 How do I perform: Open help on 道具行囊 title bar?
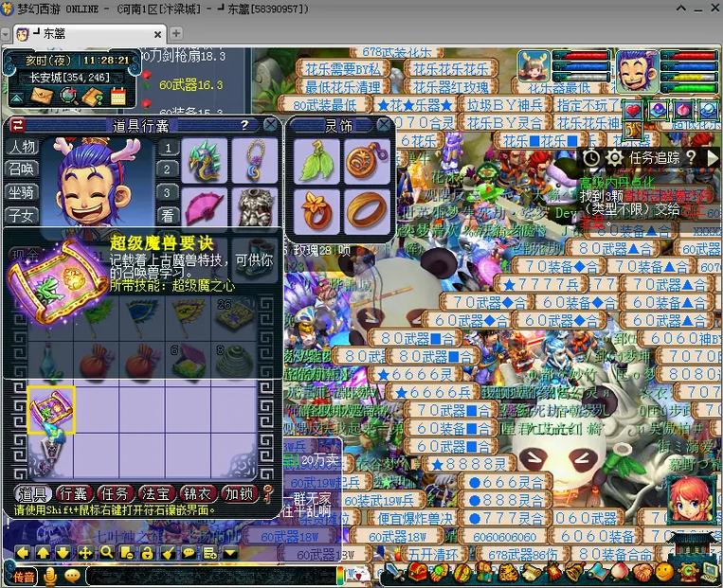pos(244,124)
